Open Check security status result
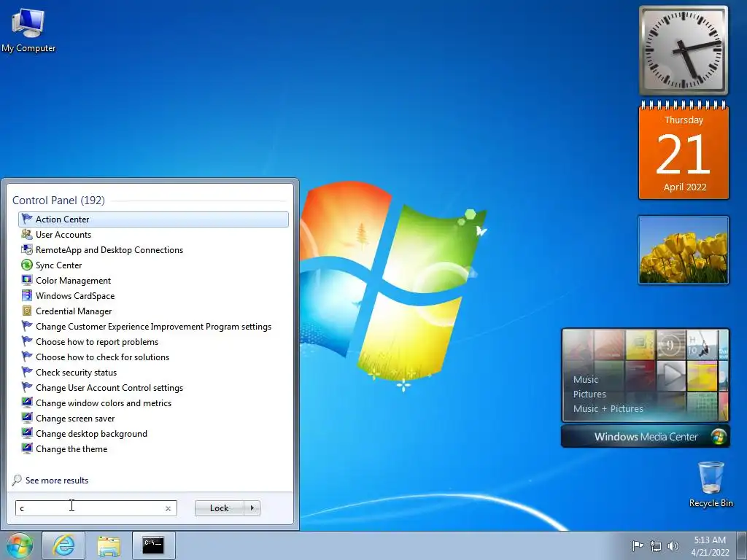The image size is (747, 560). pyautogui.click(x=153, y=372)
